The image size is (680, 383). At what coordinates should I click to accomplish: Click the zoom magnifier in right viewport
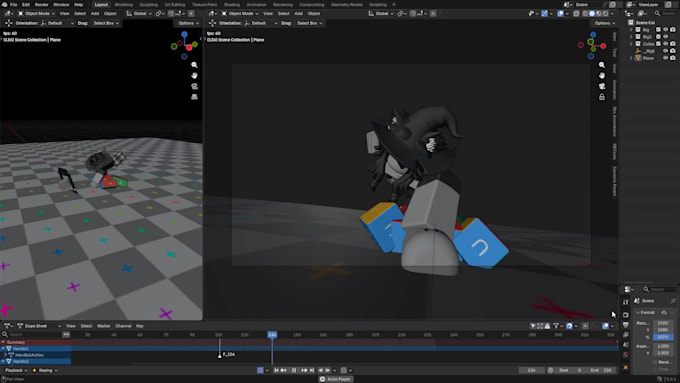pyautogui.click(x=602, y=65)
